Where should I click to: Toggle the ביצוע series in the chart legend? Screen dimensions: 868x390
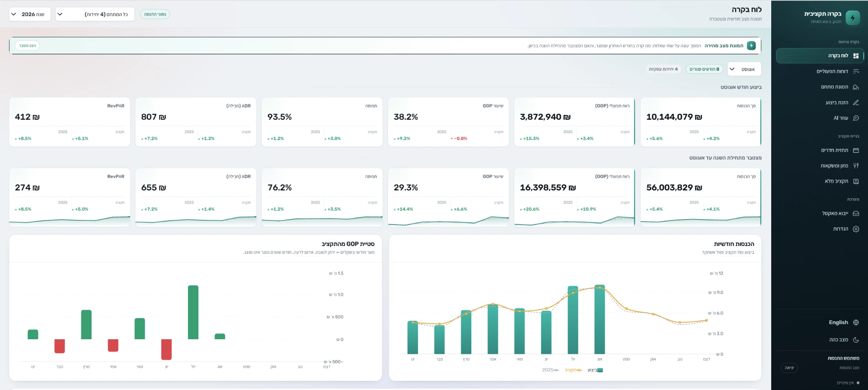pos(595,370)
